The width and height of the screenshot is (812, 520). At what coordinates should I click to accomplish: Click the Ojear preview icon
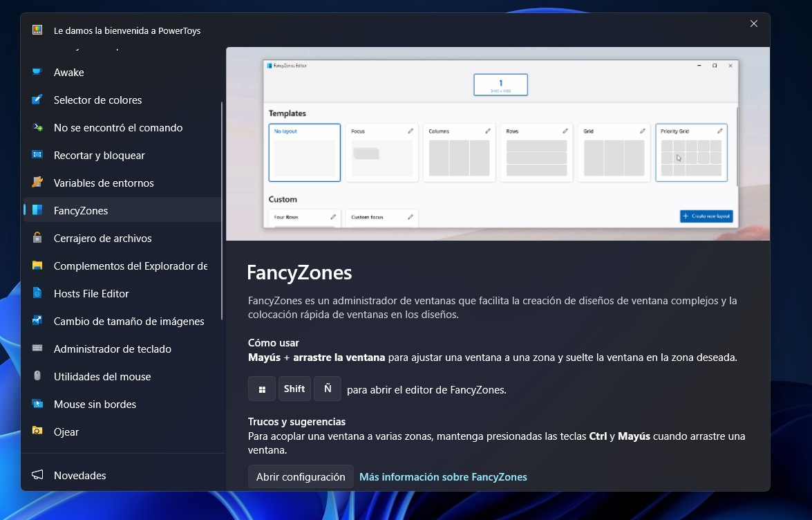37,431
